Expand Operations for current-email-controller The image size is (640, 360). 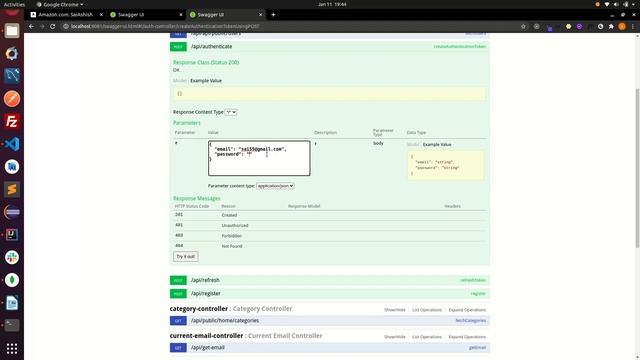467,337
